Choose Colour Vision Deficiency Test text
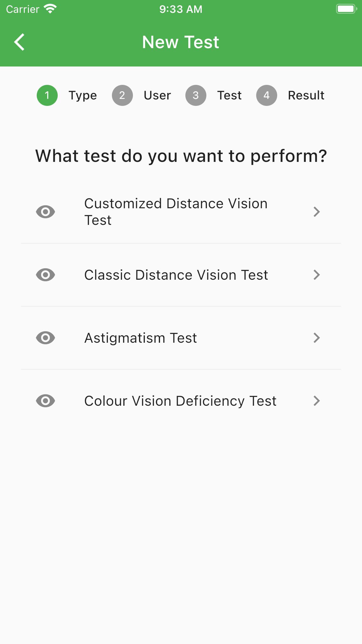 (180, 401)
